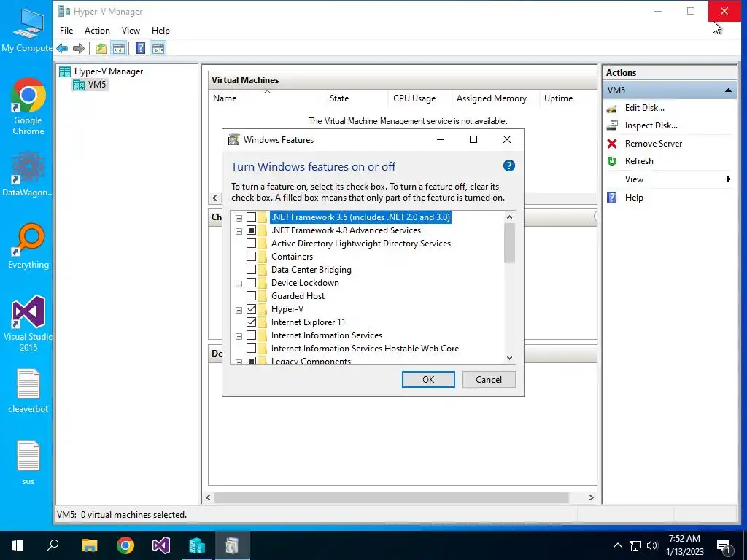Check Device Lockdown checkbox

click(x=251, y=283)
